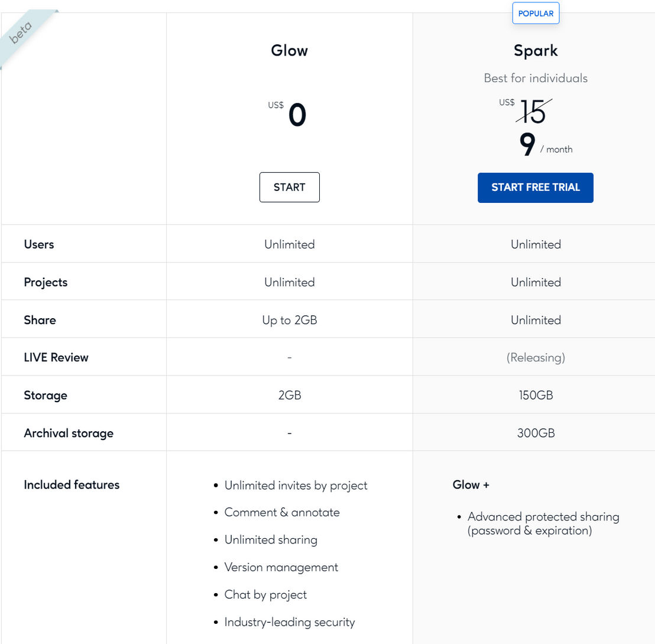Click the Archival storage row label
Image resolution: width=655 pixels, height=644 pixels.
pyautogui.click(x=69, y=433)
